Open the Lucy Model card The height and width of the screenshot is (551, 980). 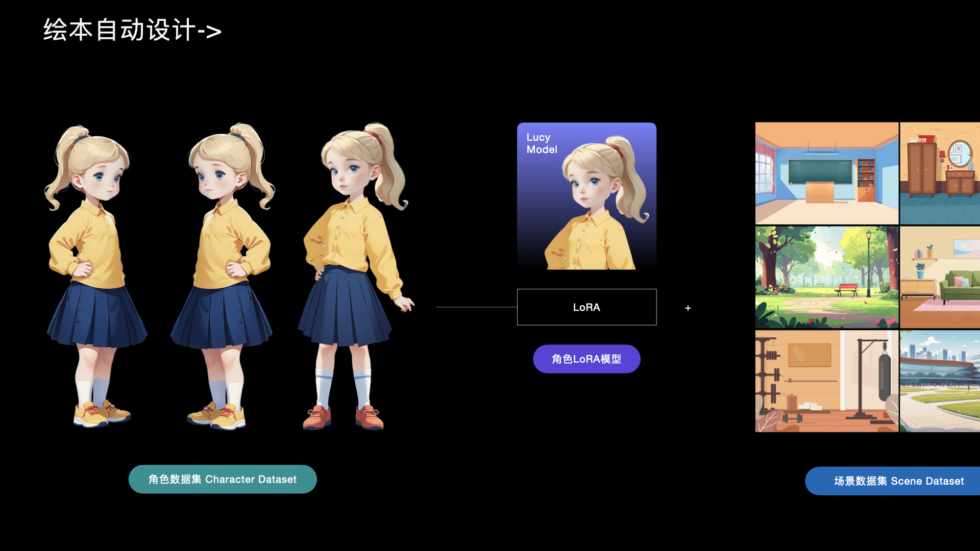tap(586, 196)
